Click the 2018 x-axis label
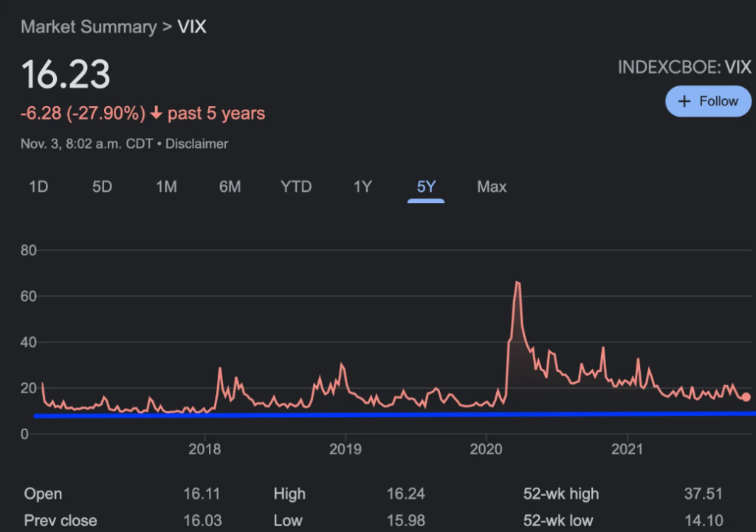The height and width of the screenshot is (532, 756). [x=205, y=449]
